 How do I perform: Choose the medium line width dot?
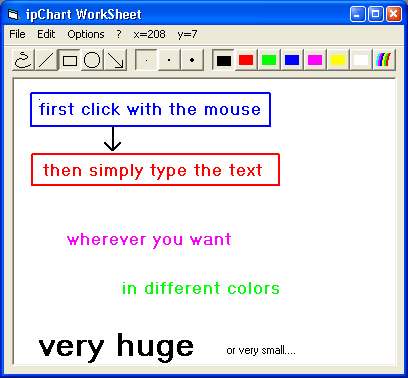pyautogui.click(x=169, y=60)
